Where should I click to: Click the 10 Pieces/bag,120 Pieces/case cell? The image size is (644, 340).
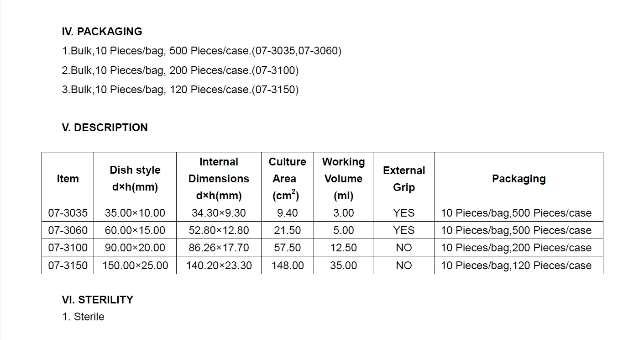519,266
